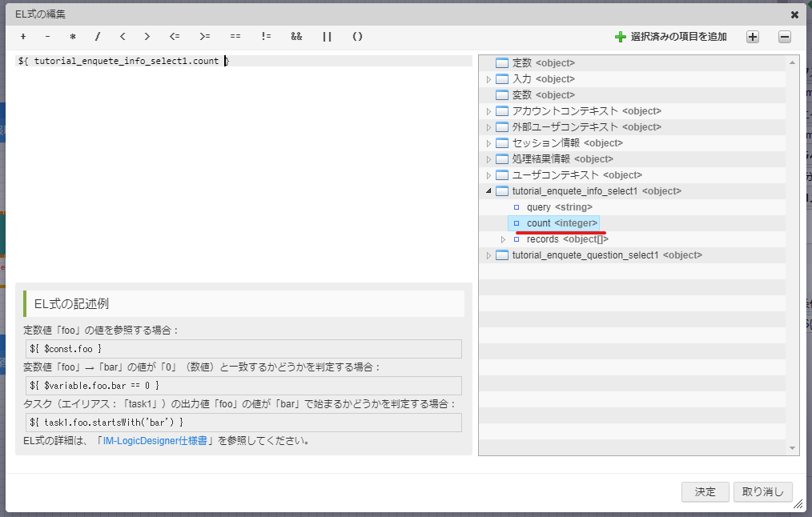Insert the less-than-or-equal operator

pos(175,36)
